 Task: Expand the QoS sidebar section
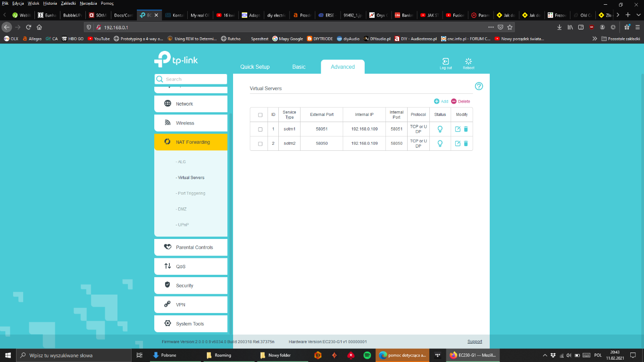[191, 266]
